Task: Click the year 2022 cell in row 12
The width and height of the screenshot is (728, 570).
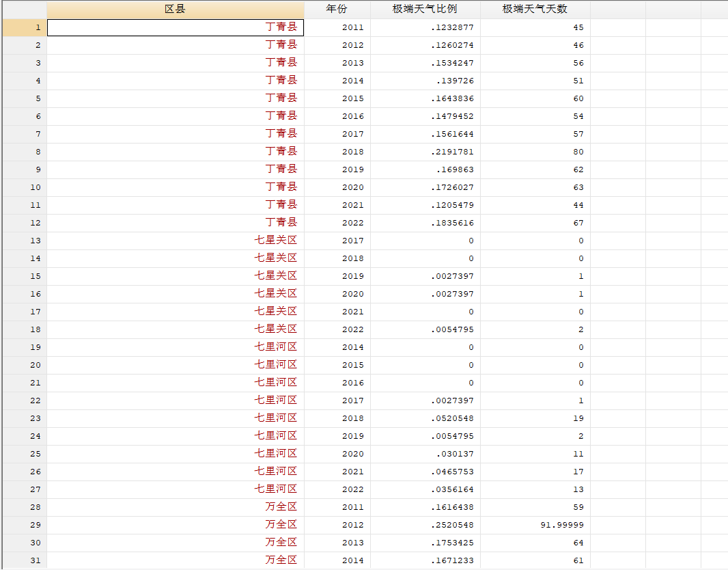Action: 337,223
